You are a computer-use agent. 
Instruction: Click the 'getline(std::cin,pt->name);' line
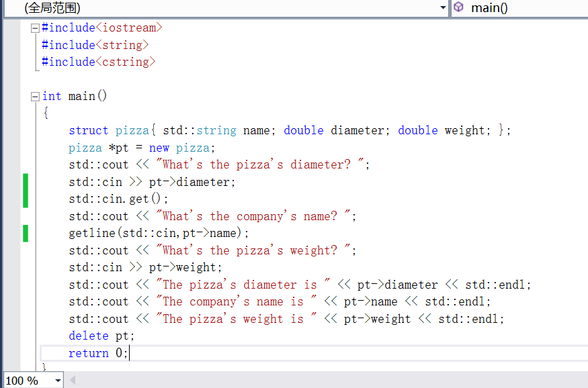(159, 234)
